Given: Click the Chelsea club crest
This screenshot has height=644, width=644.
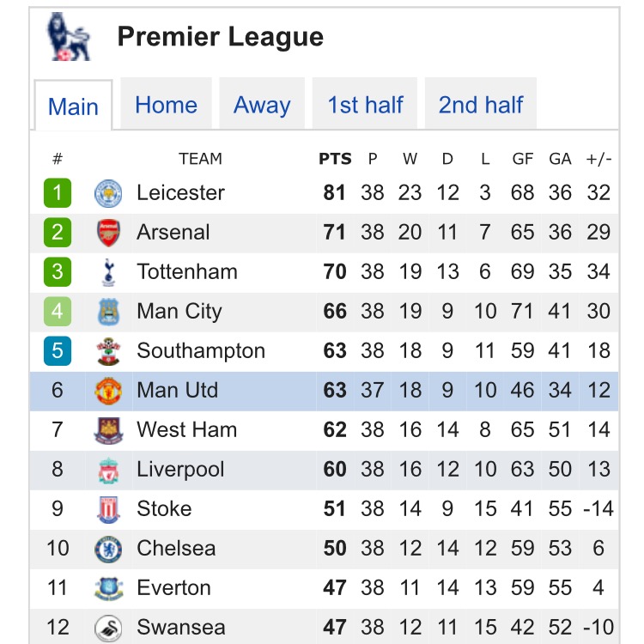Looking at the screenshot, I should (x=108, y=549).
